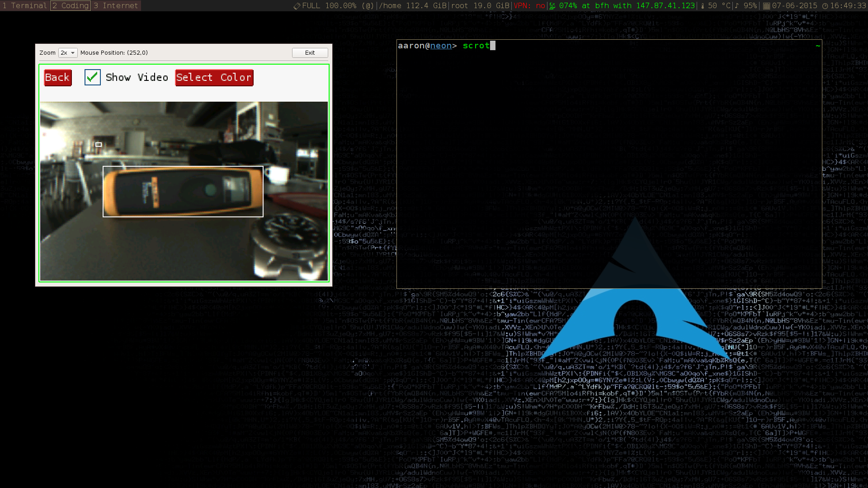Click the music note volume icon

click(737, 6)
